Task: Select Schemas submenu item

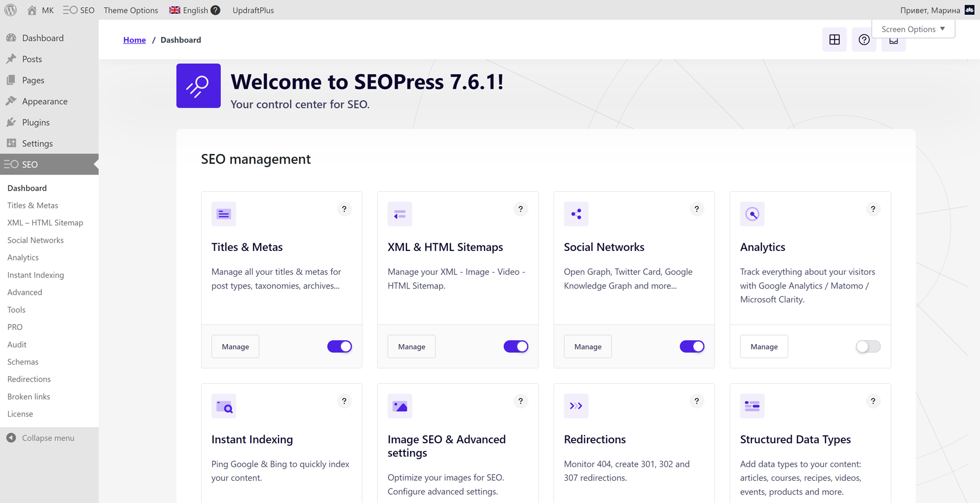Action: [x=23, y=362]
